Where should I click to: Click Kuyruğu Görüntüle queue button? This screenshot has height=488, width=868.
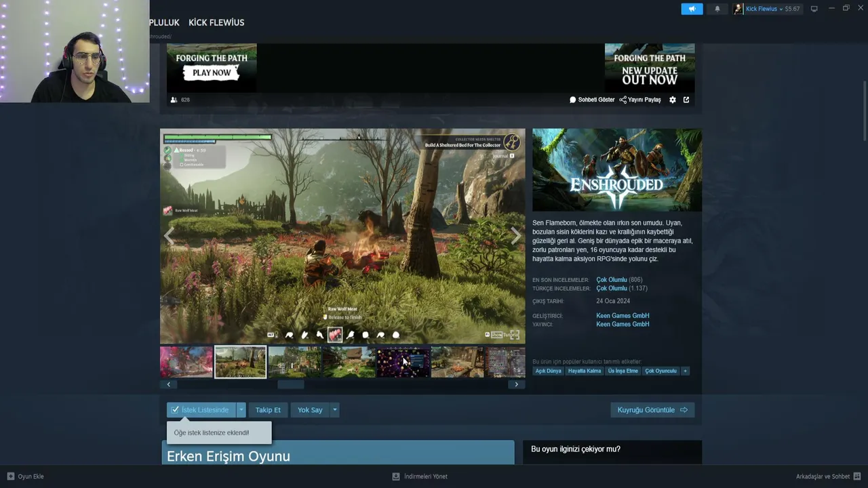point(652,410)
